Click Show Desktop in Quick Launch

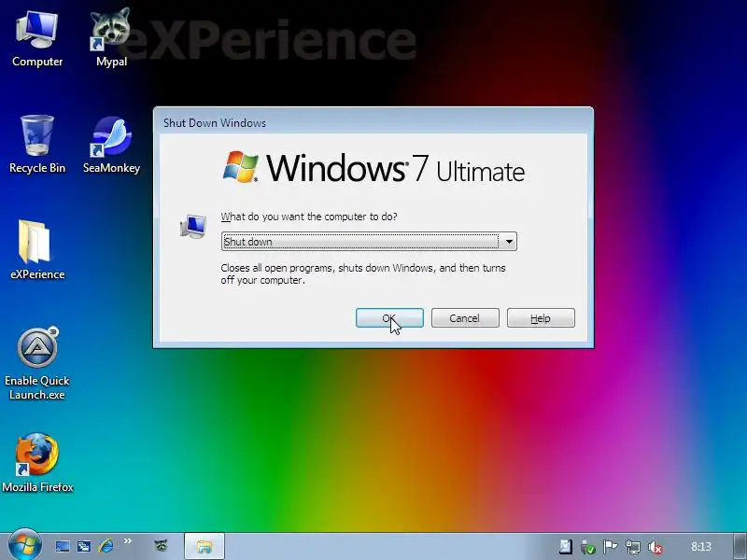(62, 546)
